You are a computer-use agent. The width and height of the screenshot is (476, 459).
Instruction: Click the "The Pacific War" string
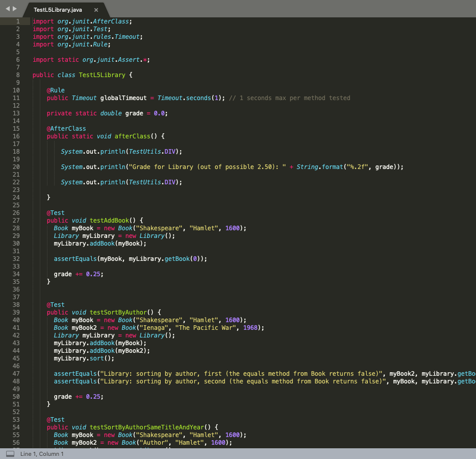pyautogui.click(x=206, y=327)
